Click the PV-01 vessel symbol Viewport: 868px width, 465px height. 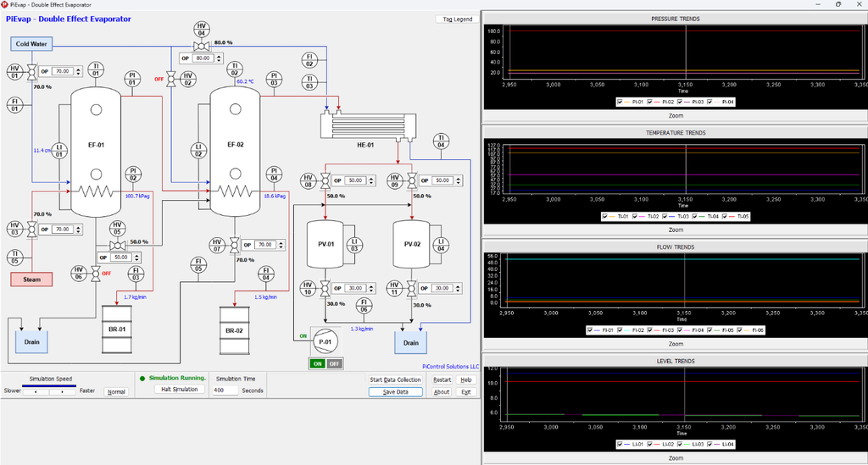click(x=325, y=244)
